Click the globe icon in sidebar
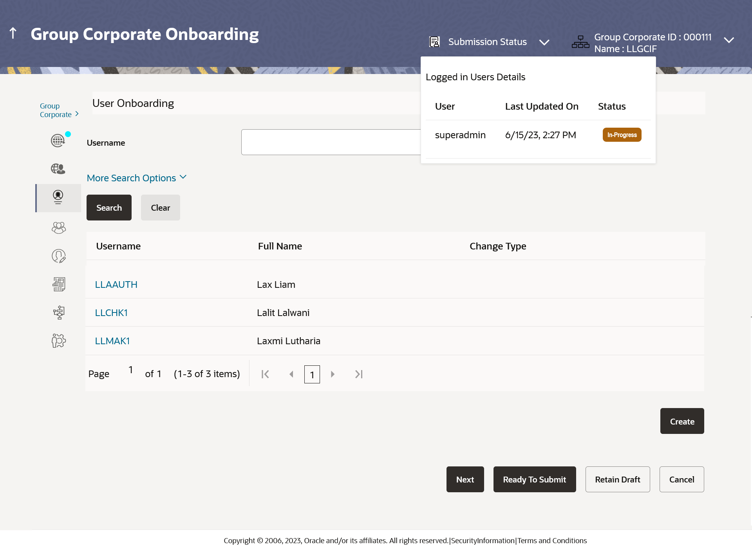 click(58, 140)
